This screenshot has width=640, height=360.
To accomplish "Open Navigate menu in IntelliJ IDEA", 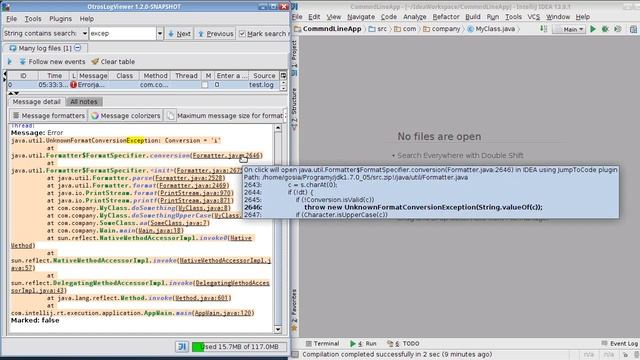I will coord(361,17).
